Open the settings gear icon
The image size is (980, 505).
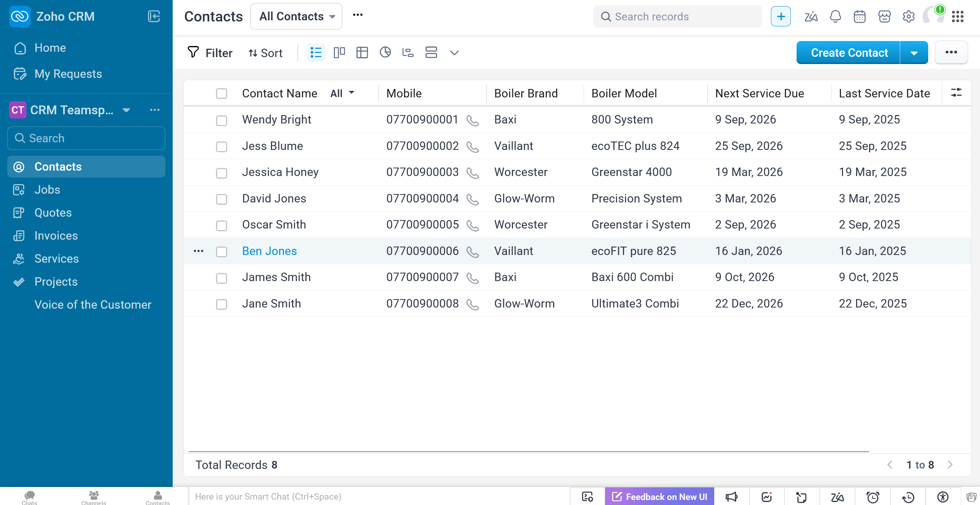click(908, 16)
